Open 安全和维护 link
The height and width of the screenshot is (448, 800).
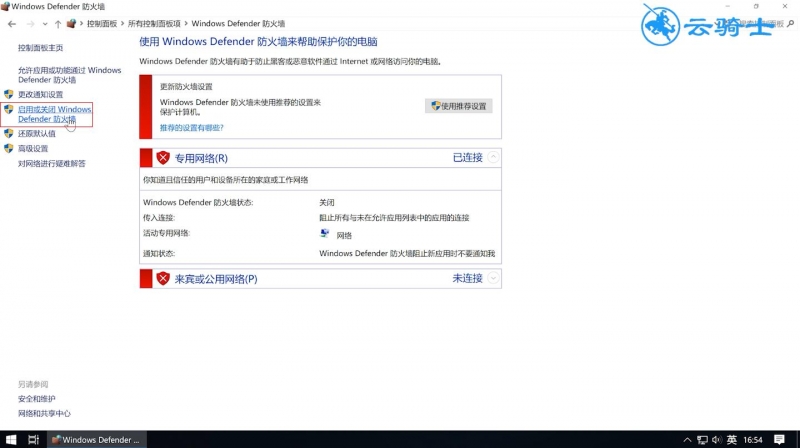click(37, 399)
